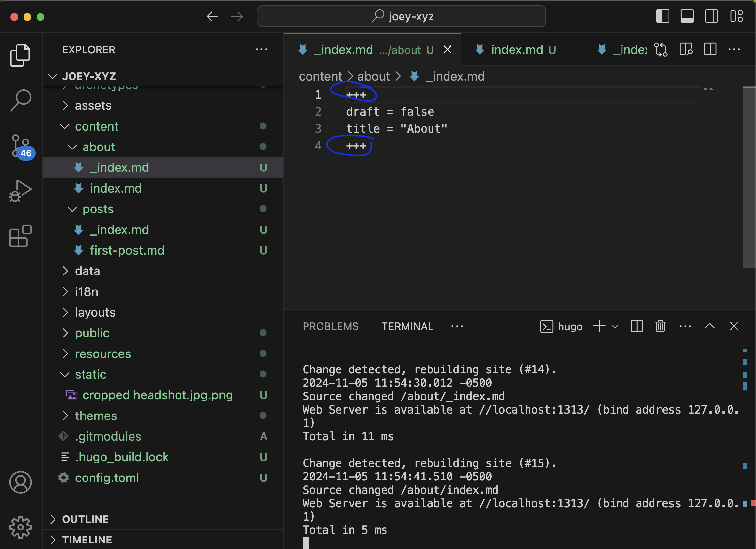The width and height of the screenshot is (756, 549).
Task: Click the Accounts icon in activity bar
Action: coord(21,482)
